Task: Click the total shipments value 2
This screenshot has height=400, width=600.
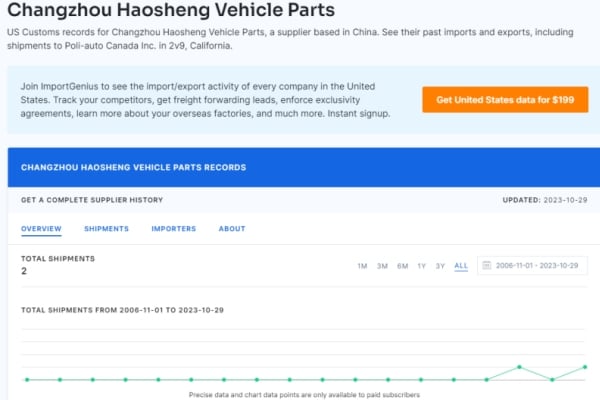Action: pyautogui.click(x=24, y=271)
